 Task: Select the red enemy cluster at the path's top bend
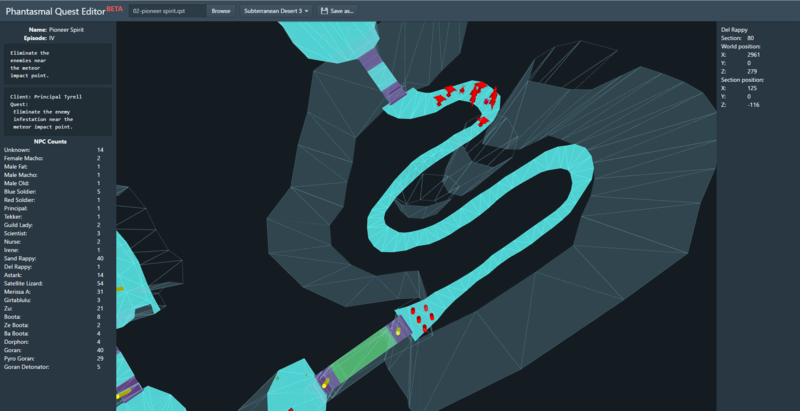coord(481,93)
